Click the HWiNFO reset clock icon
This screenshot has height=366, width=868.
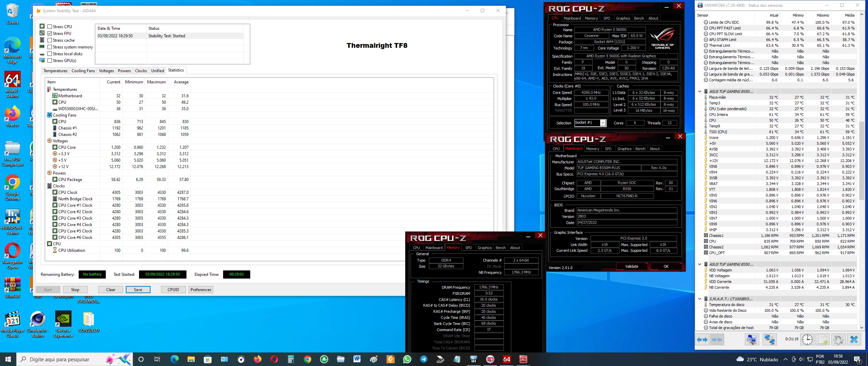[807, 339]
